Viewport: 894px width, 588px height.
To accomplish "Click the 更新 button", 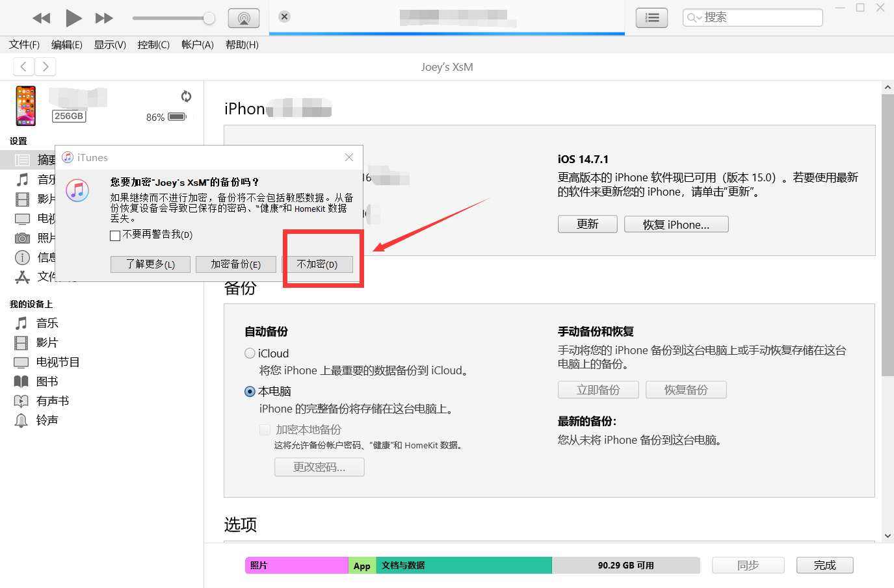I will coord(588,224).
